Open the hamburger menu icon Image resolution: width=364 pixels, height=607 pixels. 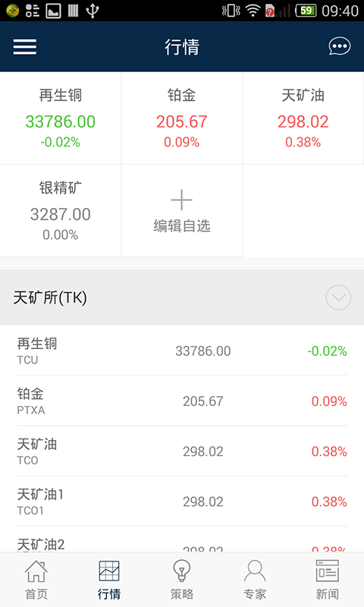[25, 47]
